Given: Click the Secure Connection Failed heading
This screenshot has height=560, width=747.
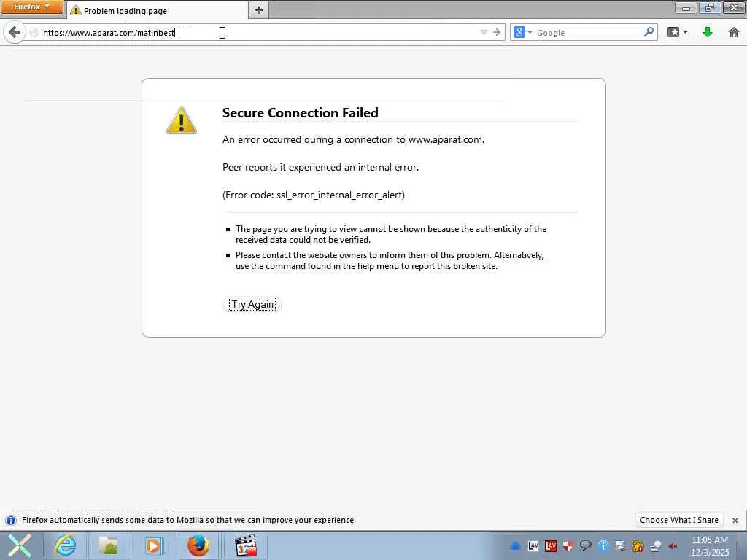Looking at the screenshot, I should tap(300, 113).
